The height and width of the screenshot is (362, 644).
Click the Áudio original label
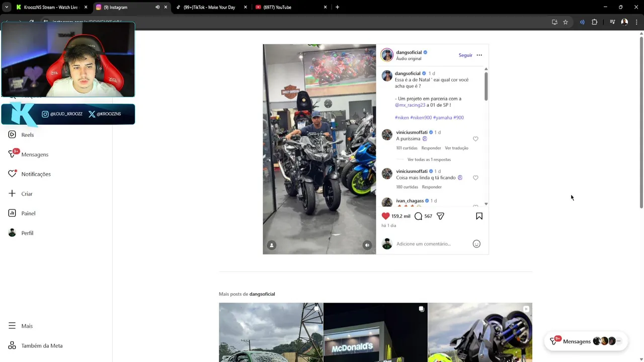(409, 59)
